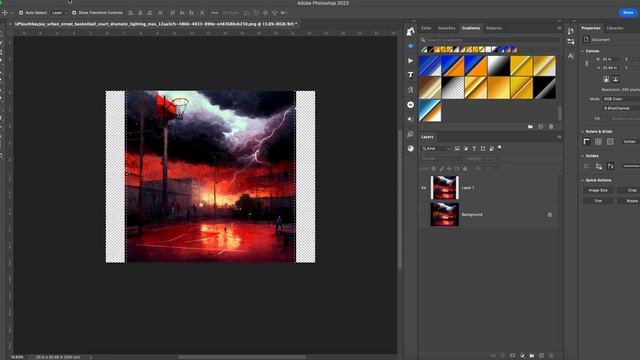Create new gradient group folder icon
This screenshot has width=640, height=360.
coord(530,127)
